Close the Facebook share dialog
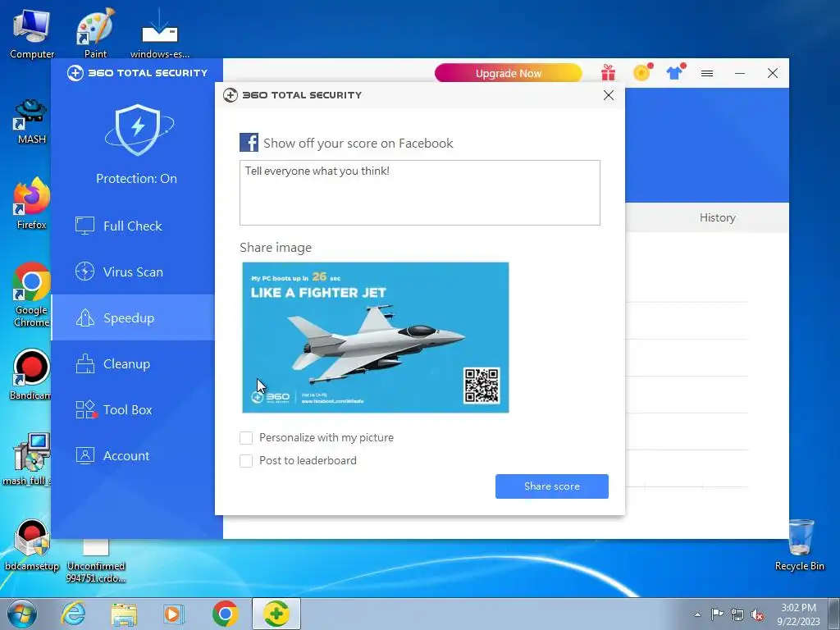Viewport: 840px width, 630px height. [609, 95]
